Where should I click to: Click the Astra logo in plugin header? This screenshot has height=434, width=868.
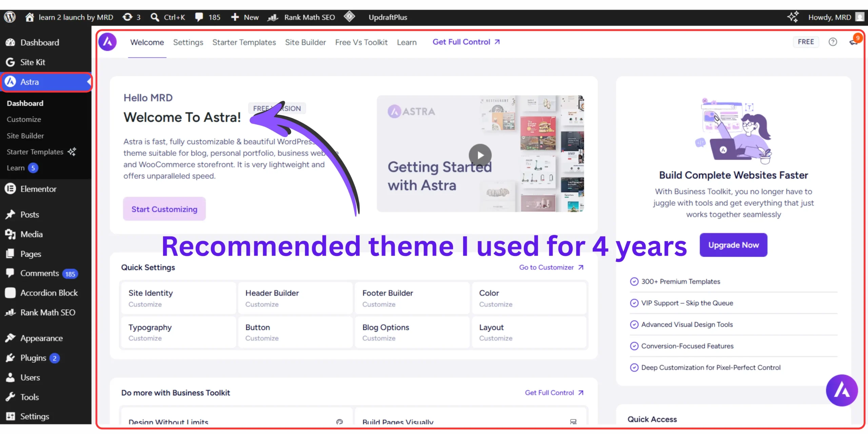pos(107,42)
